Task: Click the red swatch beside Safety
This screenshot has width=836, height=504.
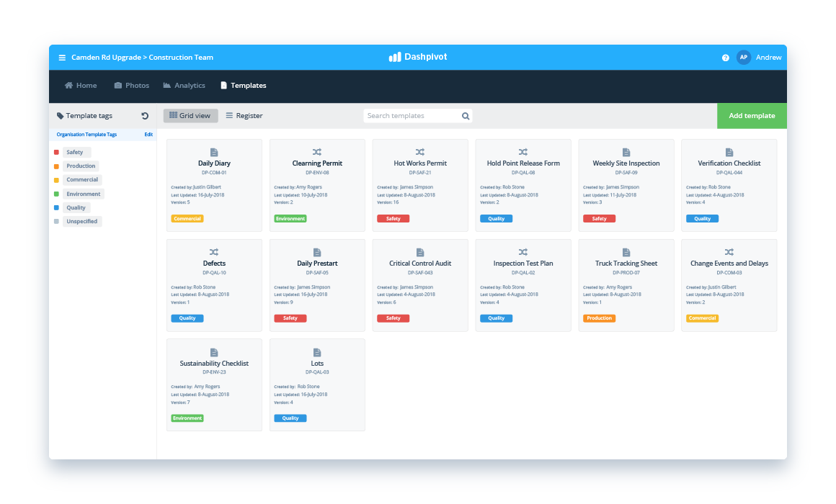Action: click(x=56, y=152)
